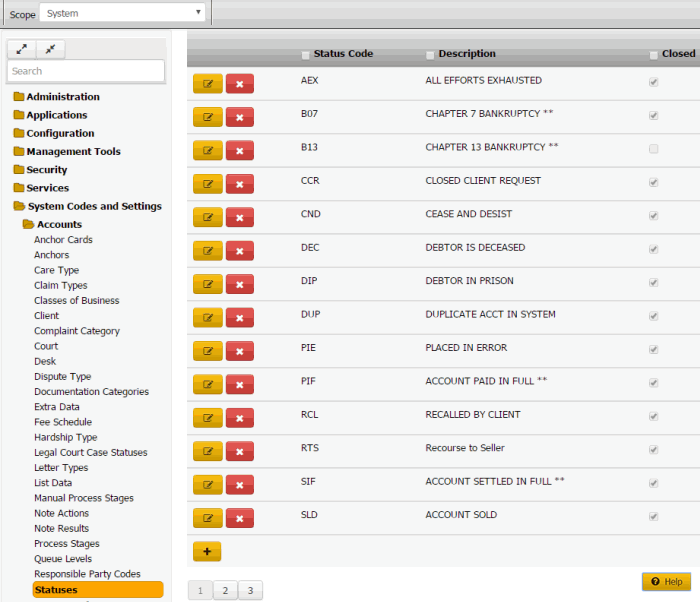
Task: Delete the CEASE AND DESIST status
Action: pos(240,217)
